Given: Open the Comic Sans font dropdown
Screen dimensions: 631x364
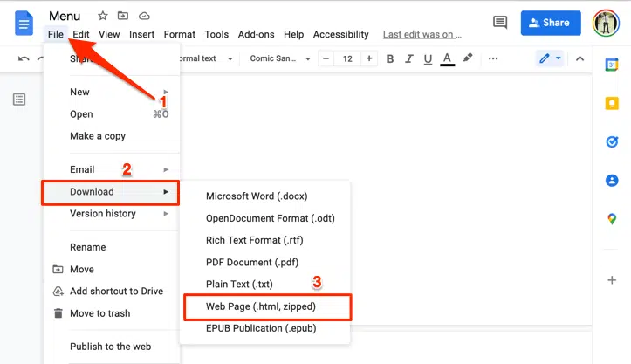Looking at the screenshot, I should coord(278,59).
